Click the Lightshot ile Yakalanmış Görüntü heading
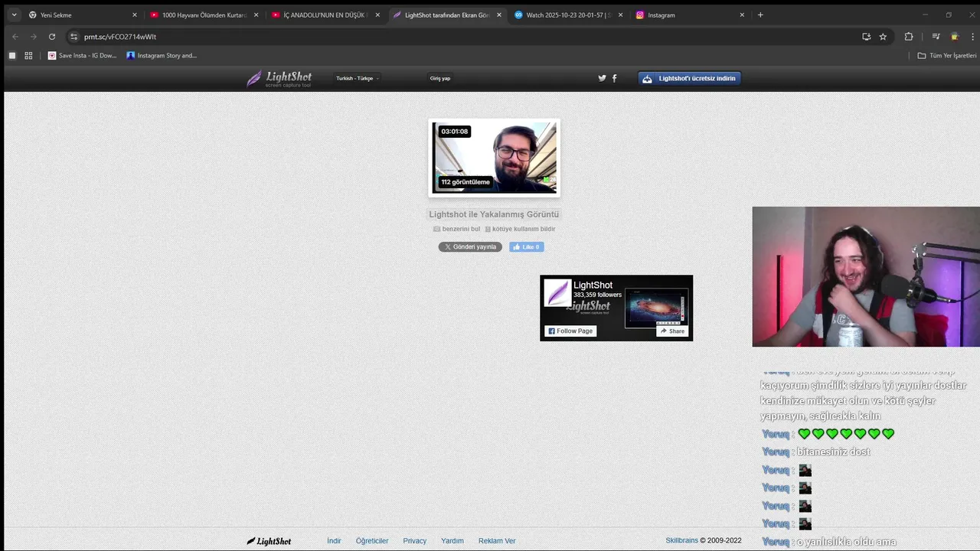Viewport: 980px width, 551px height. (x=494, y=214)
